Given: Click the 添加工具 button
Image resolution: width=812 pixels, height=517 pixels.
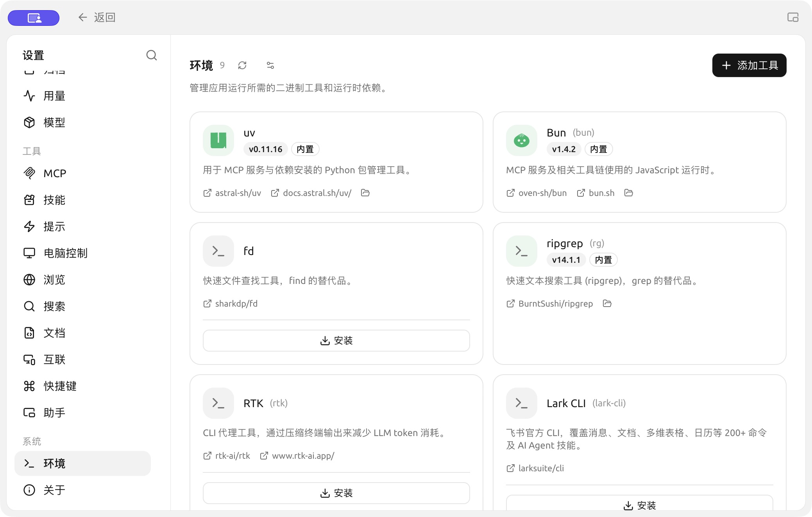Looking at the screenshot, I should pyautogui.click(x=749, y=65).
